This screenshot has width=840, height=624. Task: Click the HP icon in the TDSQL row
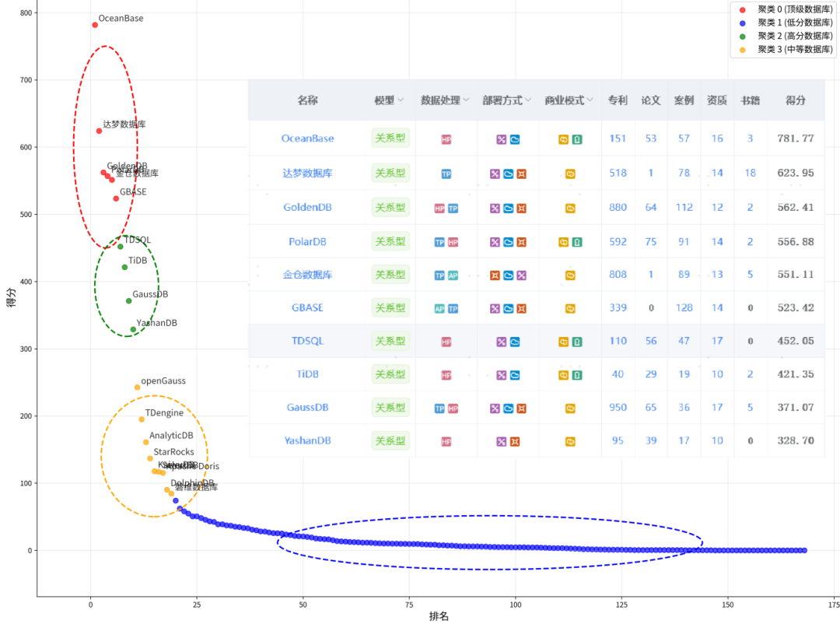446,342
